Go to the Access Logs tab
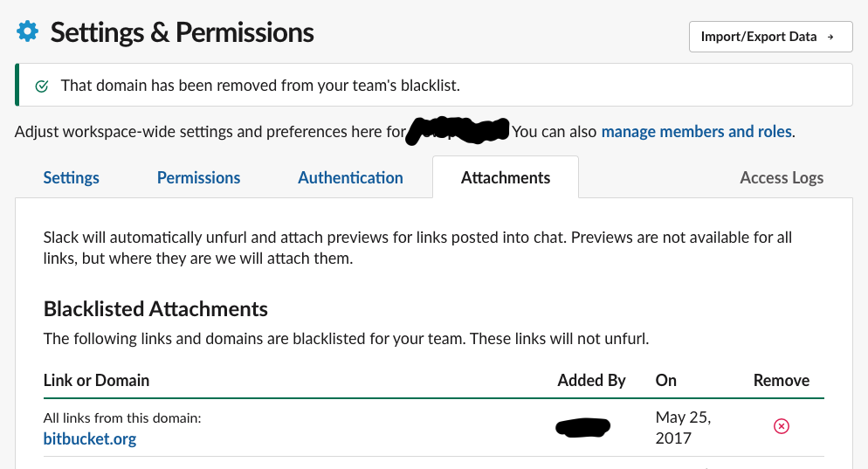Screen dimensions: 868x469 coord(782,178)
